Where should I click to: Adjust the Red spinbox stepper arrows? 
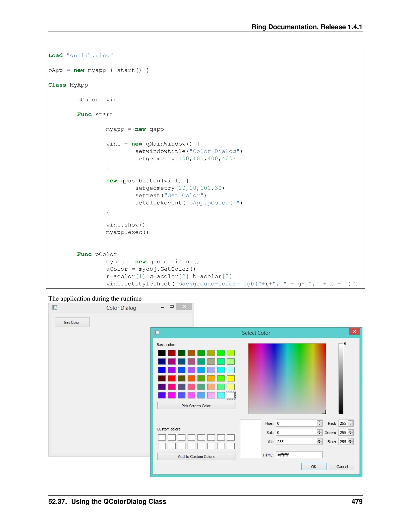click(350, 423)
